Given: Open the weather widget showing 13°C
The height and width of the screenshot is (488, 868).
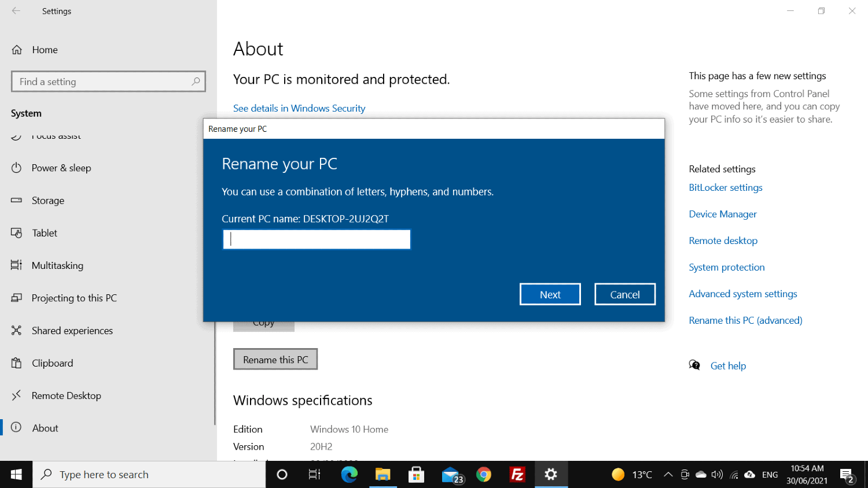Looking at the screenshot, I should pyautogui.click(x=632, y=475).
